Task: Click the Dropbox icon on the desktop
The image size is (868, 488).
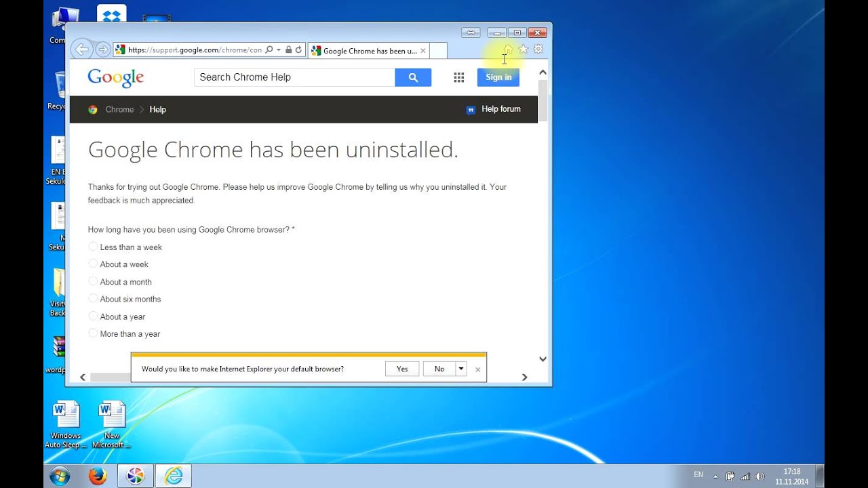Action: tap(111, 15)
